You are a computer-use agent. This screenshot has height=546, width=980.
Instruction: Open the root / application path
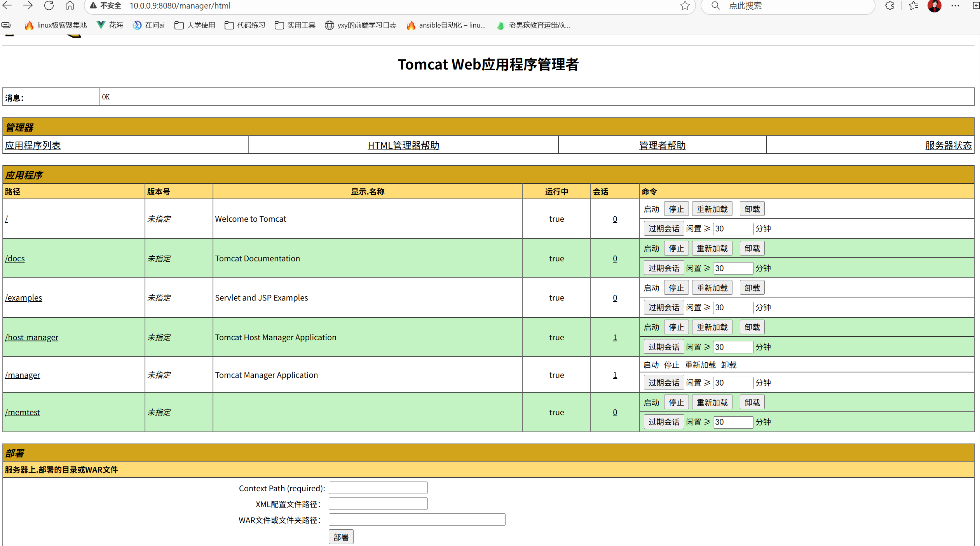click(x=7, y=219)
